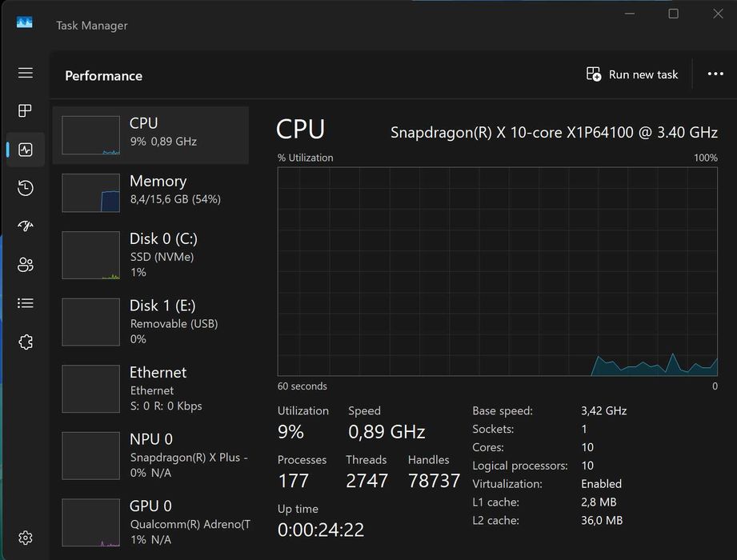Click the Run new task icon
Screen dimensions: 737x560
coord(594,74)
